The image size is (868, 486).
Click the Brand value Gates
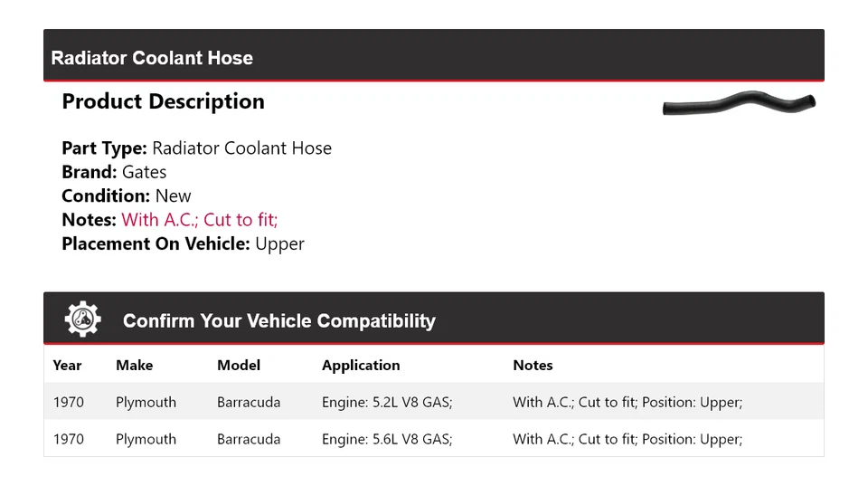pyautogui.click(x=144, y=172)
